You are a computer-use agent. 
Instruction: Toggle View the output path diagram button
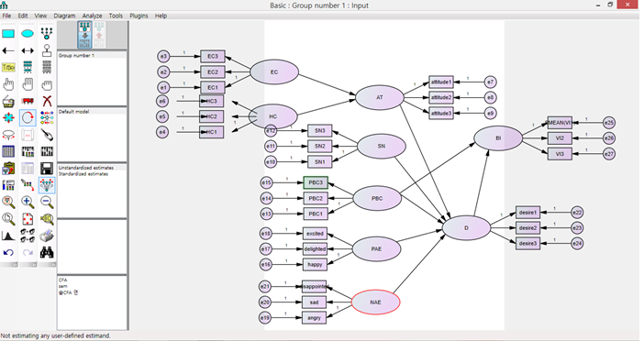tap(99, 35)
